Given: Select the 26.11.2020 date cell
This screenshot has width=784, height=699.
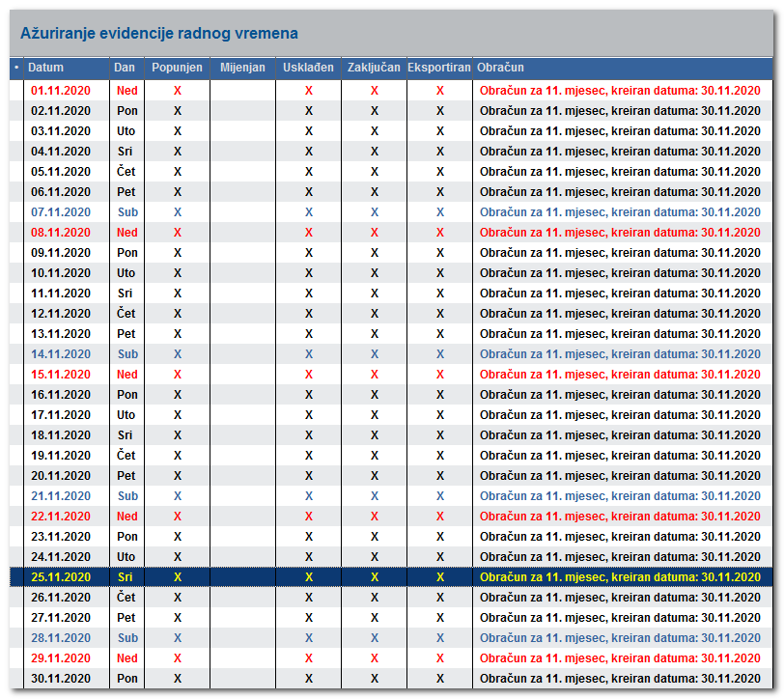Looking at the screenshot, I should point(61,598).
